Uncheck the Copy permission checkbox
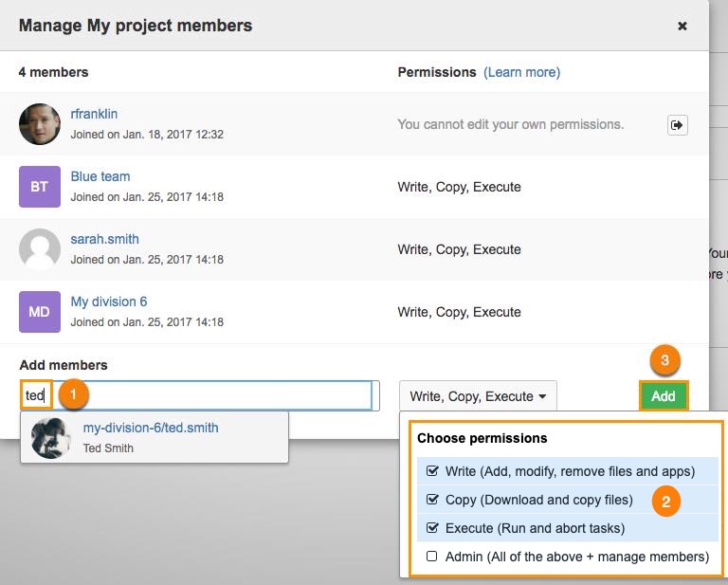Image resolution: width=728 pixels, height=585 pixels. pos(433,500)
